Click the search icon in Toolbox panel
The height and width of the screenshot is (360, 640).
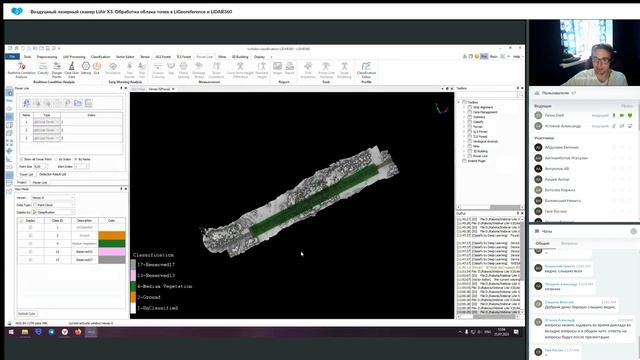click(x=521, y=95)
